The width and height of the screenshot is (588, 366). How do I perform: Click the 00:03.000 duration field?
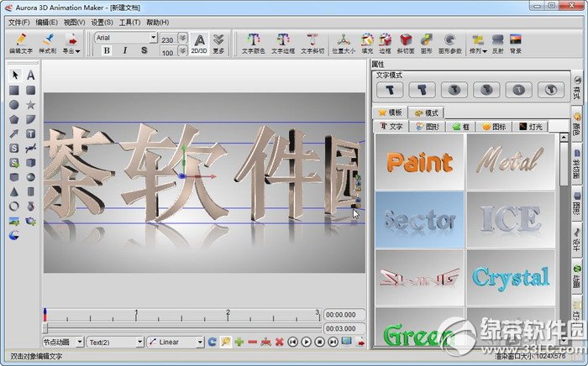click(344, 328)
